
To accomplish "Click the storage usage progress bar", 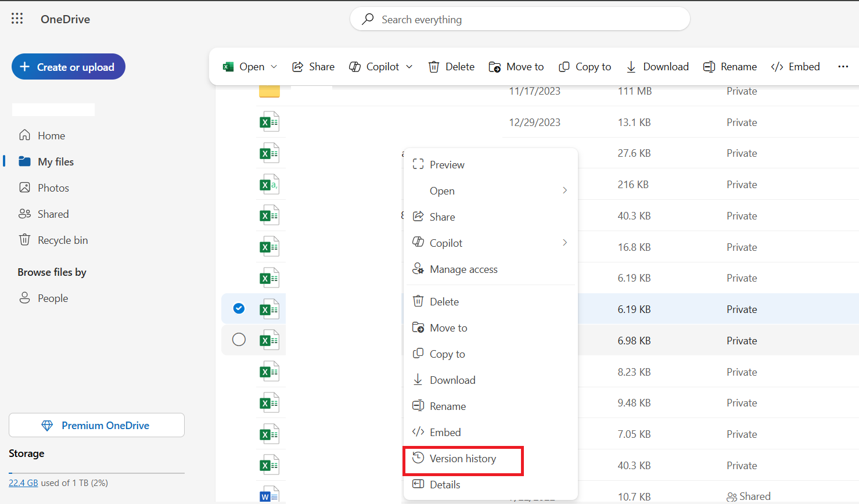I will [96, 473].
